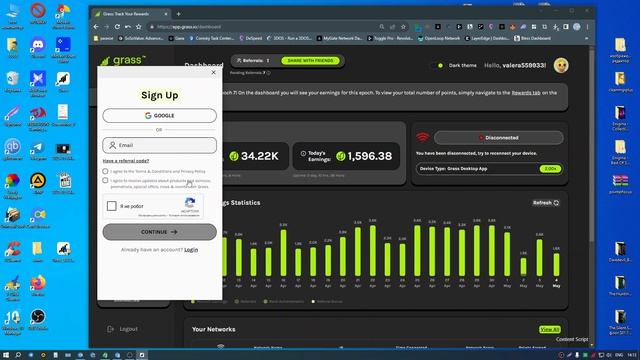Open the browser profile avatar

coord(577,27)
